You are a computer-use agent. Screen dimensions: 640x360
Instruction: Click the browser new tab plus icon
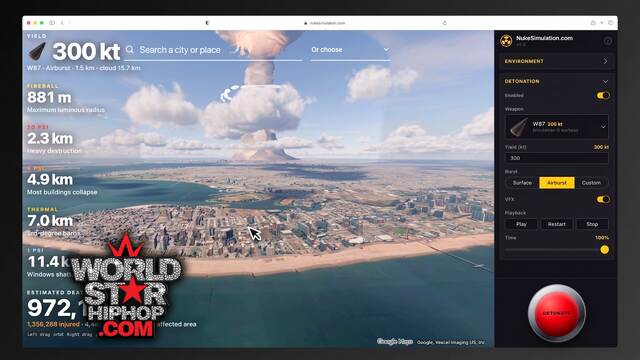click(x=602, y=23)
